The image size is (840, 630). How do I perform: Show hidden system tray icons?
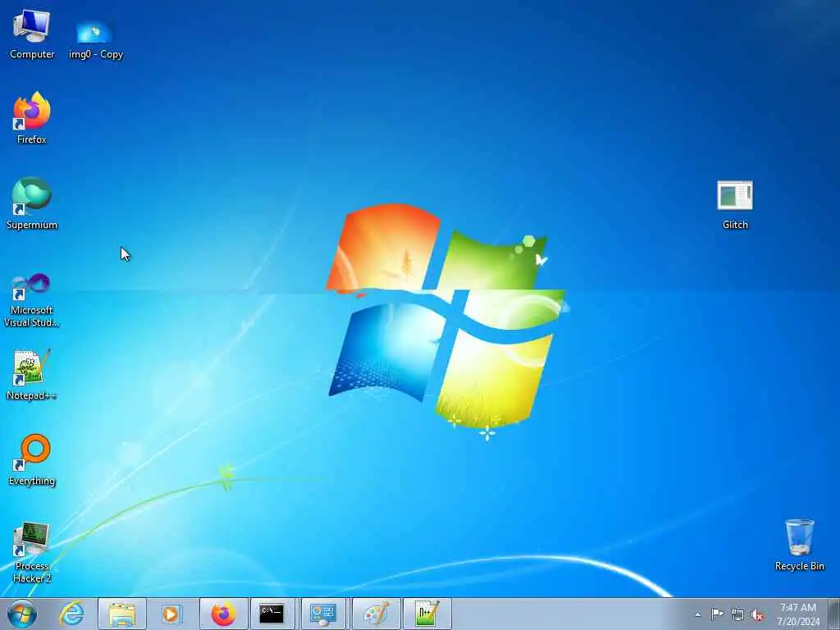pos(697,614)
